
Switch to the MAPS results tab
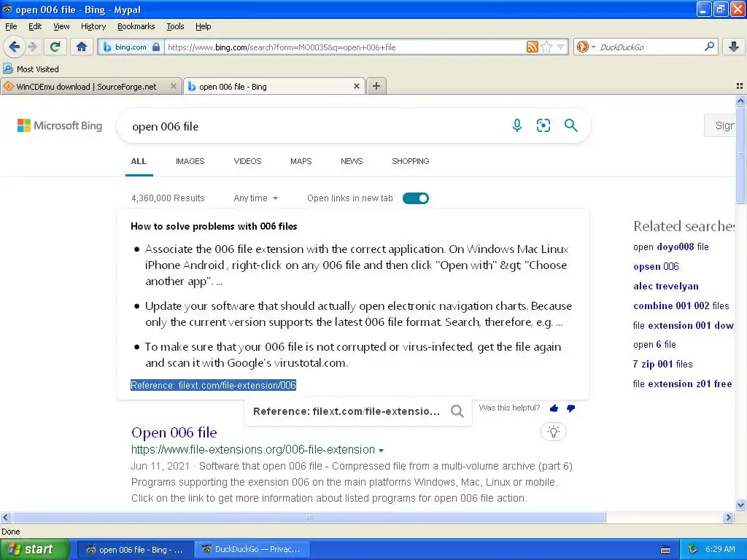301,161
